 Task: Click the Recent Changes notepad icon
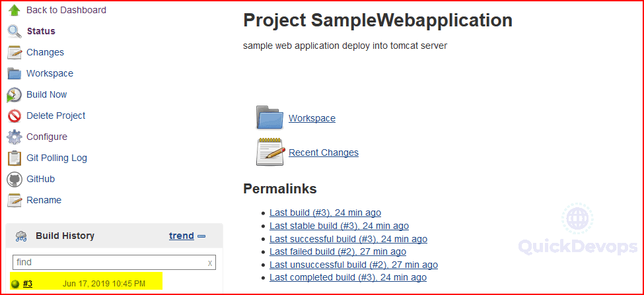[x=270, y=152]
